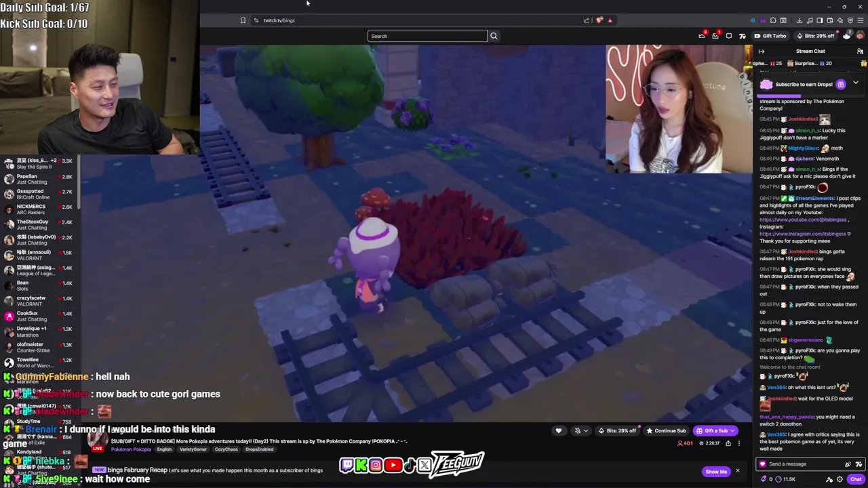Click the share stream icon
The image size is (868, 488).
coord(728,443)
